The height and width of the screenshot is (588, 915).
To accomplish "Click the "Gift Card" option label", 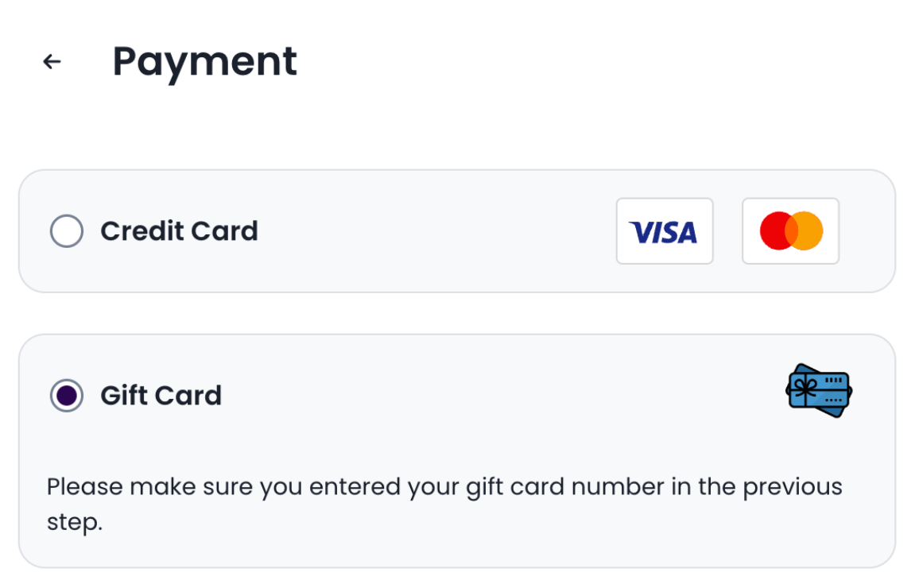I will (161, 395).
